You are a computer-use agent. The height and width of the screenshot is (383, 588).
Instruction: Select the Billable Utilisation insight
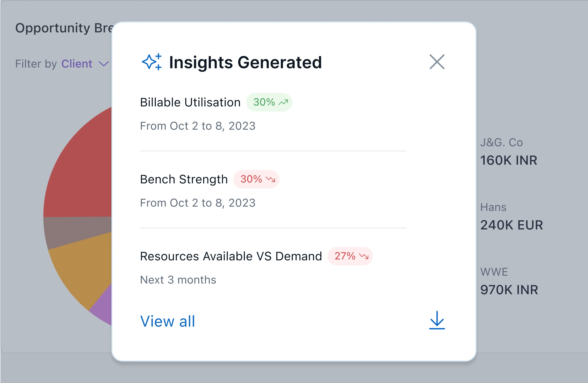click(190, 102)
